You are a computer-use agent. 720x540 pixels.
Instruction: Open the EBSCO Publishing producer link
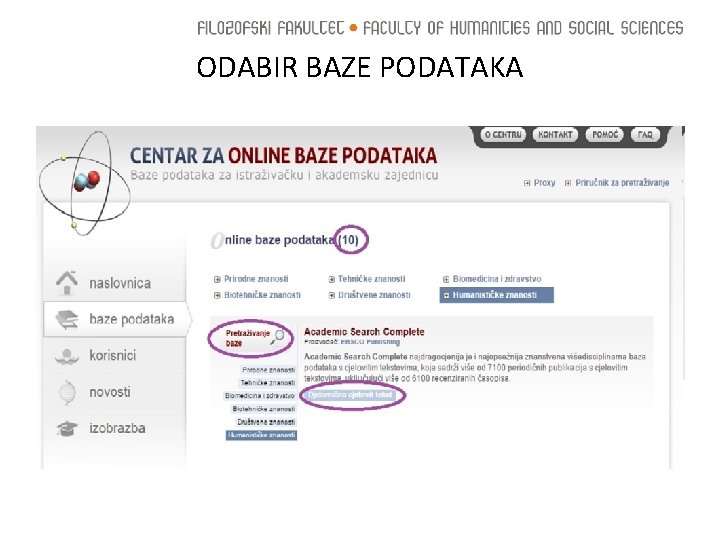pyautogui.click(x=370, y=342)
